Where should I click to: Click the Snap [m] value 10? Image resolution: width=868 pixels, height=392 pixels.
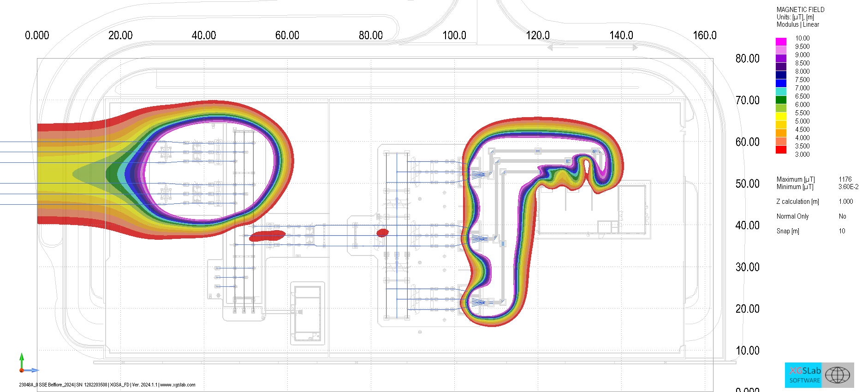(x=842, y=231)
